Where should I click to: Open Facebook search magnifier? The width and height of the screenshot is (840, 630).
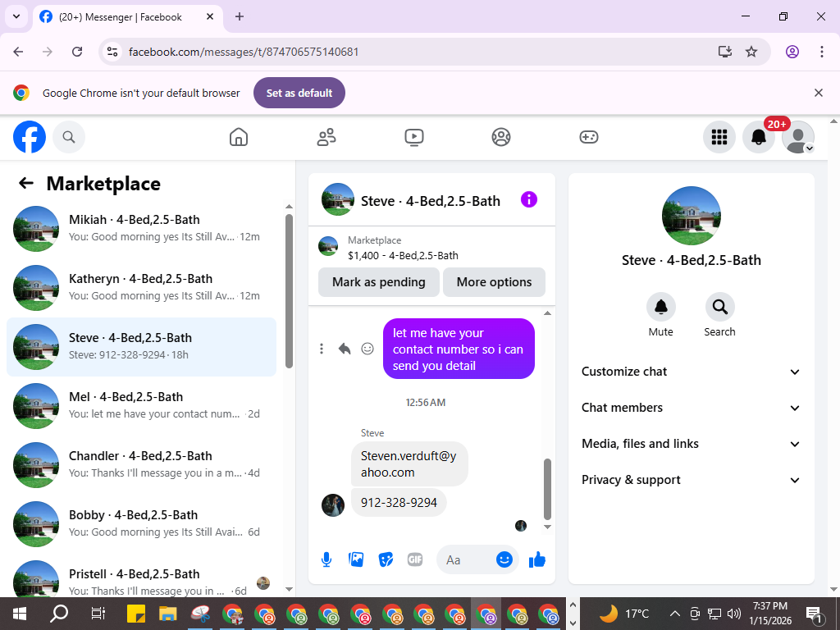(69, 137)
